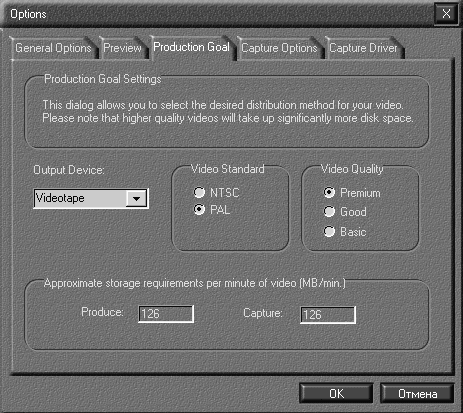
Task: Click the Output Device label
Action: 69,170
